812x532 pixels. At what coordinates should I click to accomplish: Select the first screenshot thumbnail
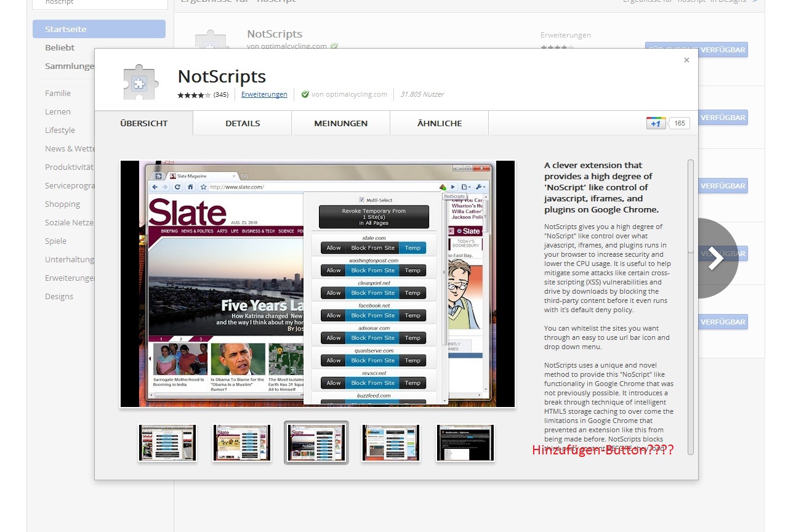tap(167, 443)
